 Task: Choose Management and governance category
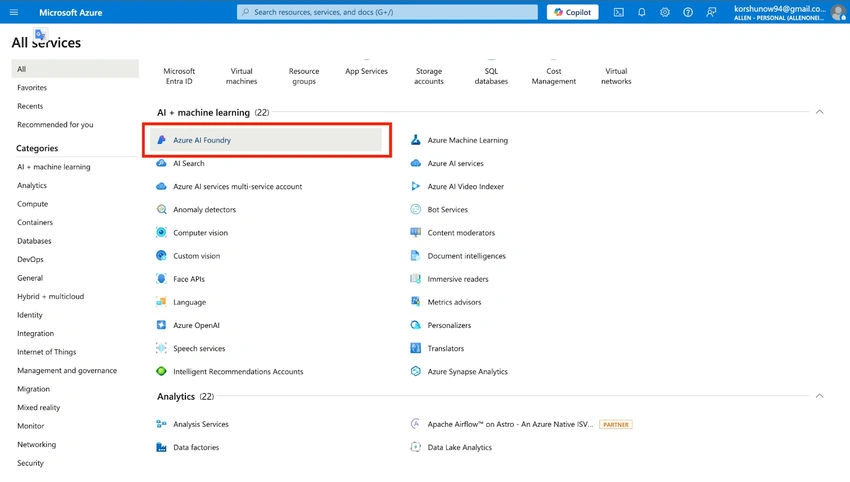[67, 370]
